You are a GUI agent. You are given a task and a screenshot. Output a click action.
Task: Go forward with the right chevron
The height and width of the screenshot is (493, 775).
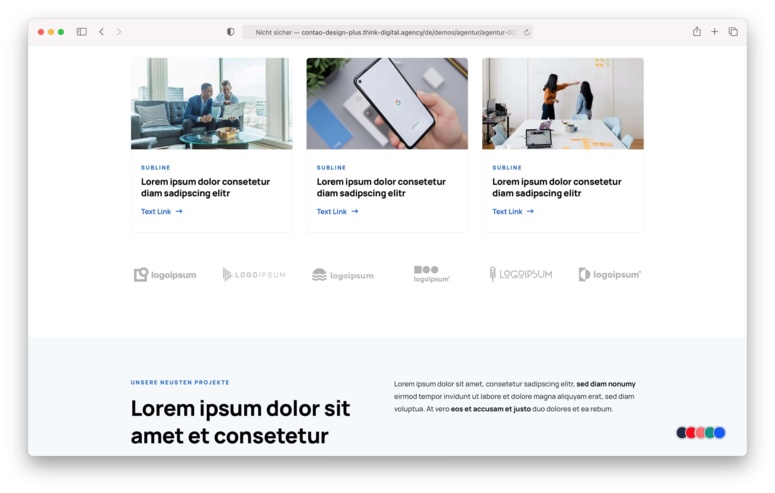coord(119,32)
